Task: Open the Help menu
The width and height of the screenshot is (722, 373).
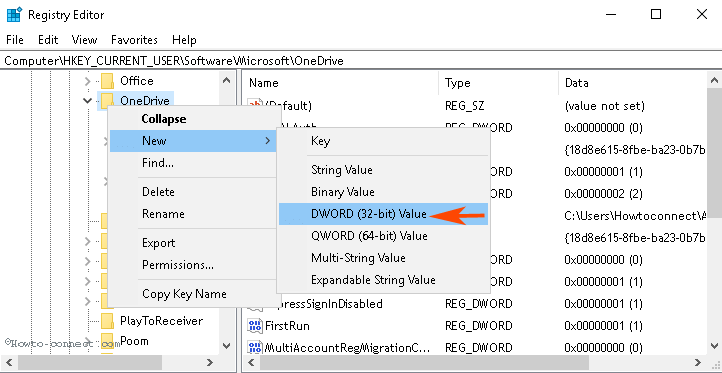Action: click(x=184, y=40)
